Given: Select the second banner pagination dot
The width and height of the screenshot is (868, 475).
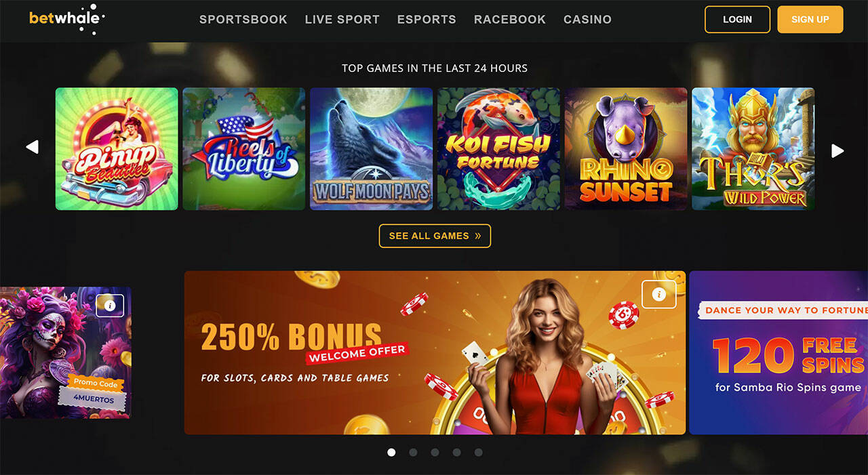Looking at the screenshot, I should tap(413, 452).
